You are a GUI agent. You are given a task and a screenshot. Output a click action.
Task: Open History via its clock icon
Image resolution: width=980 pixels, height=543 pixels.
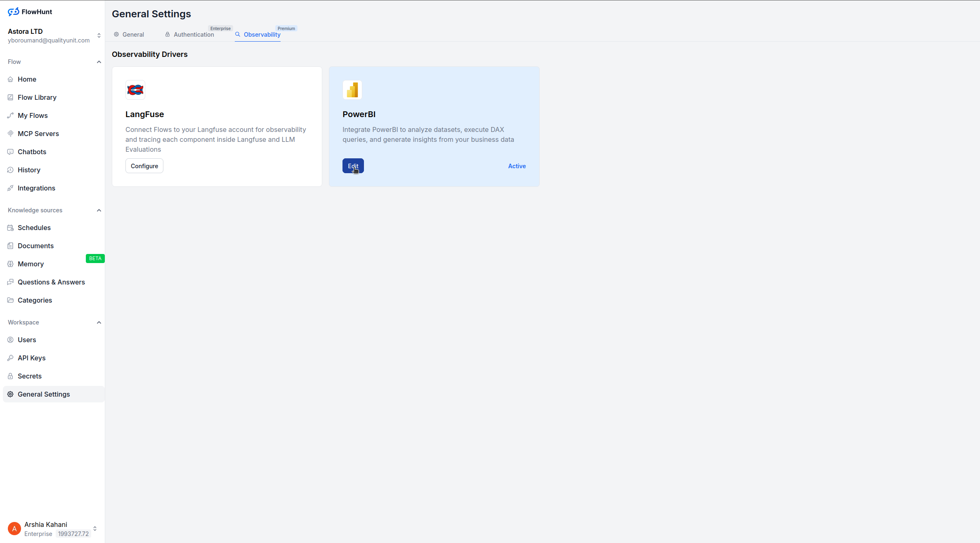(x=10, y=170)
